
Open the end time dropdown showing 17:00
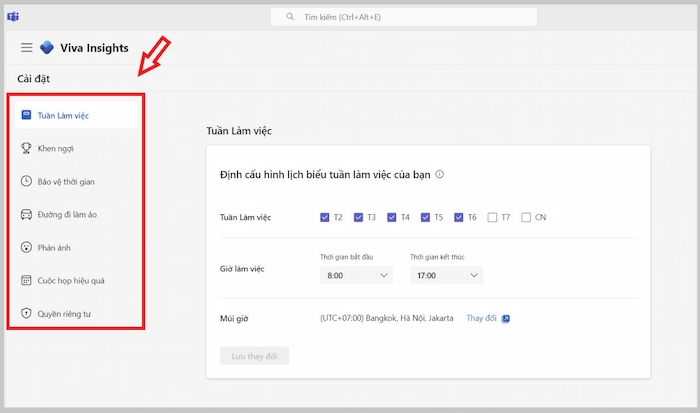tap(446, 275)
